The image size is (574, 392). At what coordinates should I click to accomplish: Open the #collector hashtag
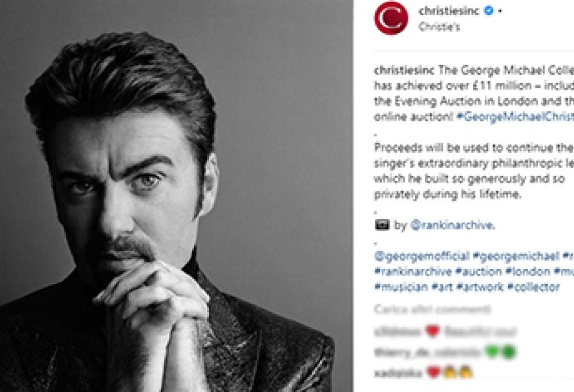(x=534, y=286)
